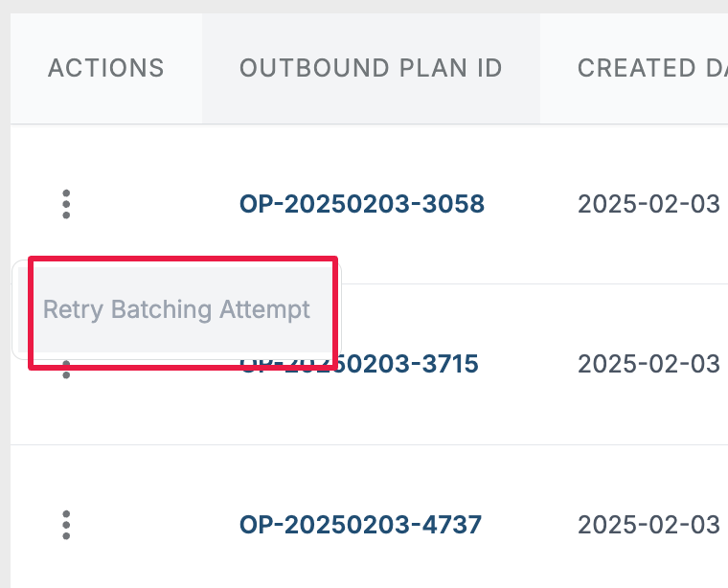Click created date of OP-20250203-4737
This screenshot has width=728, height=588.
[x=648, y=525]
